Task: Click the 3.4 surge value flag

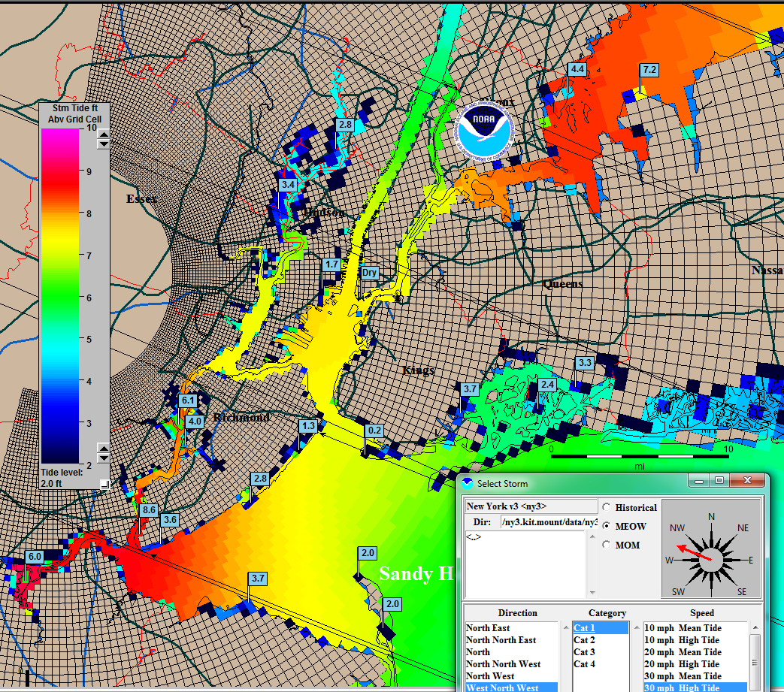Action: coord(288,184)
